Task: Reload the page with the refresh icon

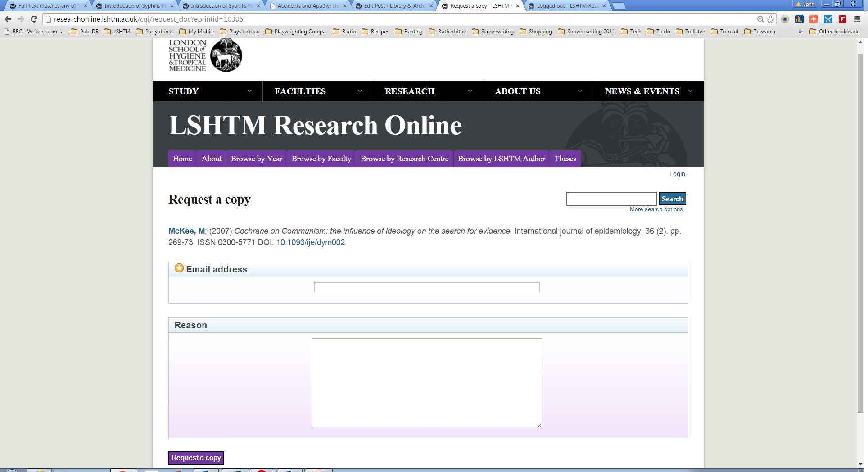Action: [x=34, y=19]
